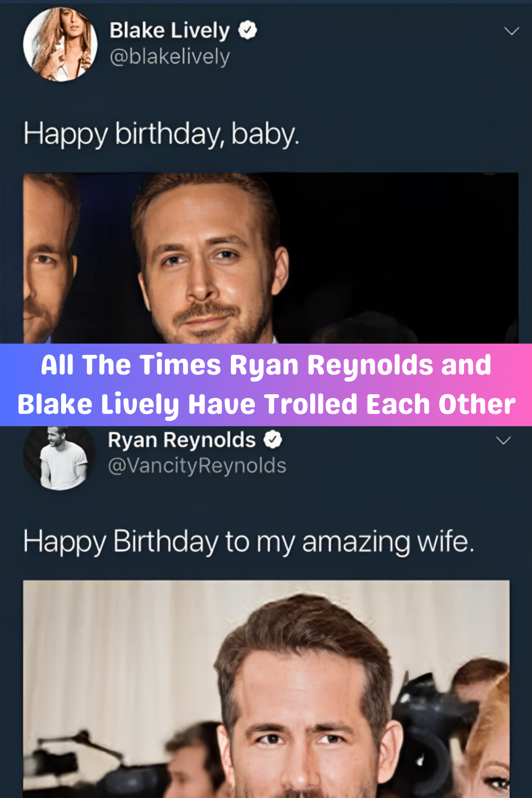532x798 pixels.
Task: Click the "Happy birthday, baby." tweet text
Action: point(161,134)
